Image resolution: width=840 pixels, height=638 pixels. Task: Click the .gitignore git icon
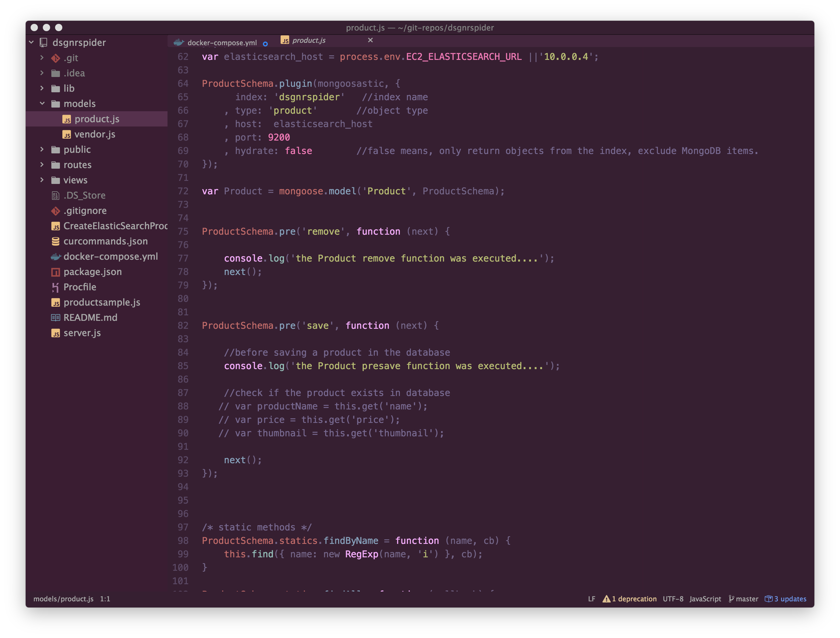pyautogui.click(x=55, y=211)
